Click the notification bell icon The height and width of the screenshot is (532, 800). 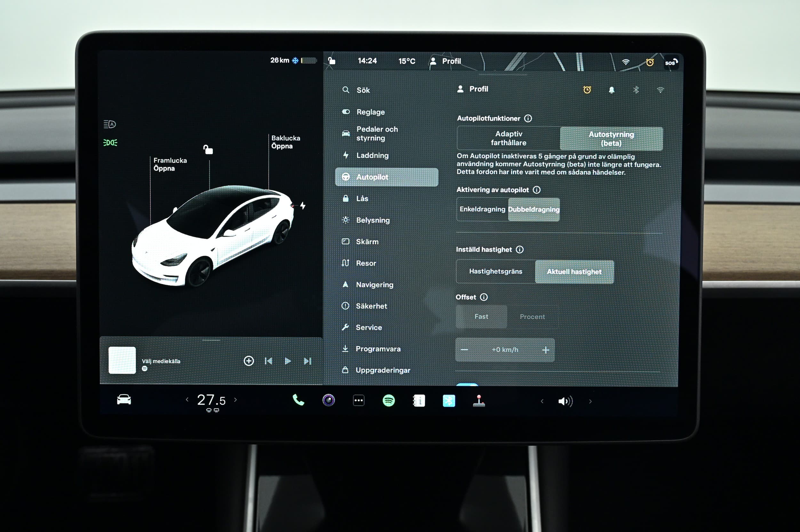click(x=611, y=90)
